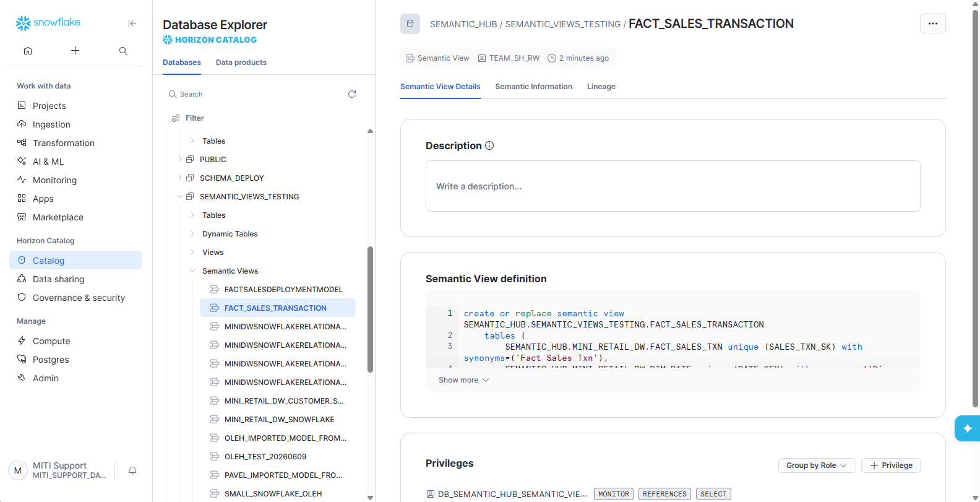Click SEMANTIC_VIEWS_TESTING in the breadcrumb

pyautogui.click(x=563, y=24)
